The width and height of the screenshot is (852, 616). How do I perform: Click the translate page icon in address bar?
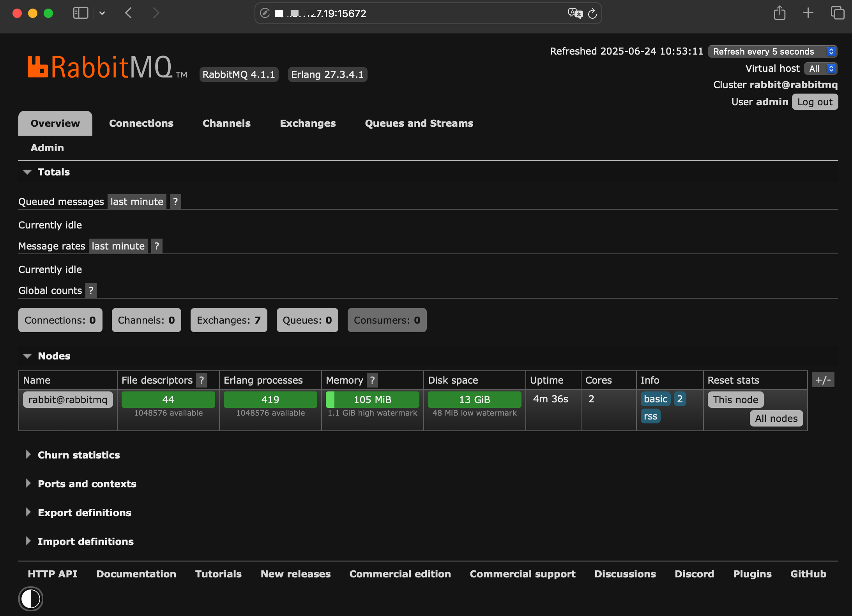pos(575,14)
